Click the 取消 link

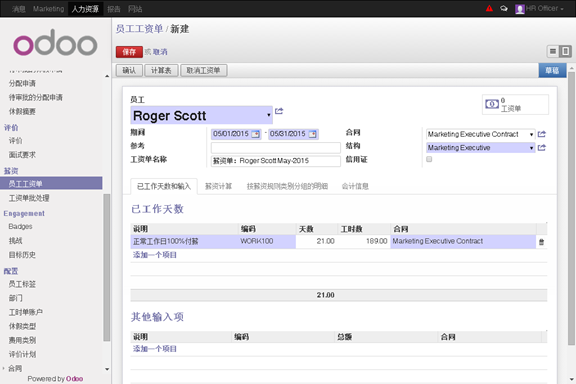[160, 52]
